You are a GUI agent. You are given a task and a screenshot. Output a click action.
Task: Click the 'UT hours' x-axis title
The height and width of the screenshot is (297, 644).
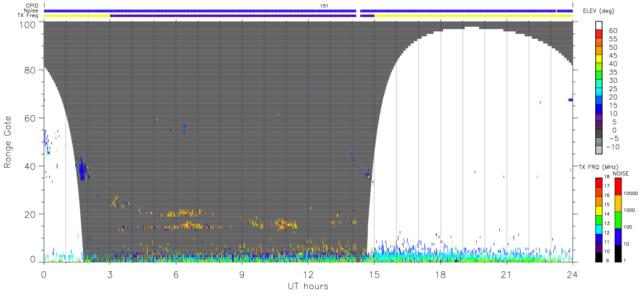pyautogui.click(x=307, y=287)
